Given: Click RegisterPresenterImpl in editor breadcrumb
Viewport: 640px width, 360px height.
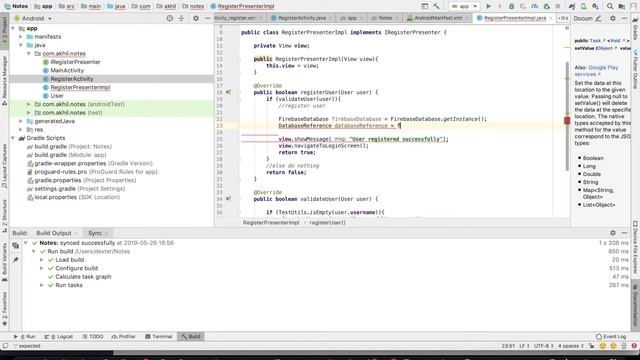Looking at the screenshot, I should [271, 222].
